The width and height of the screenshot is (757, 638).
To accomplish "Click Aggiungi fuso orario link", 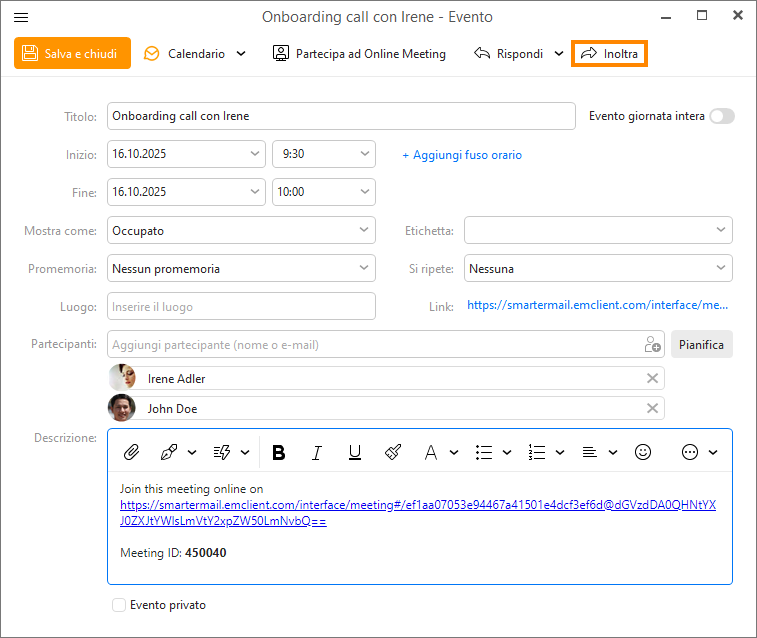I will pyautogui.click(x=462, y=155).
